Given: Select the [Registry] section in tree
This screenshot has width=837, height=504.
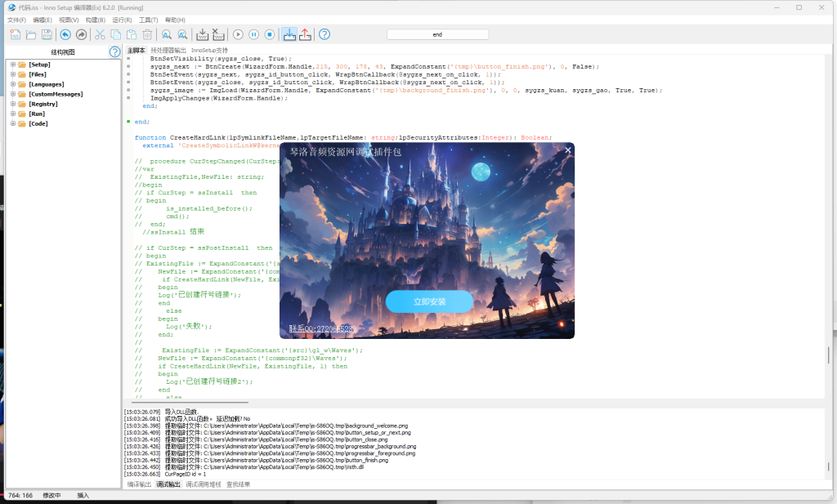Looking at the screenshot, I should coord(43,104).
